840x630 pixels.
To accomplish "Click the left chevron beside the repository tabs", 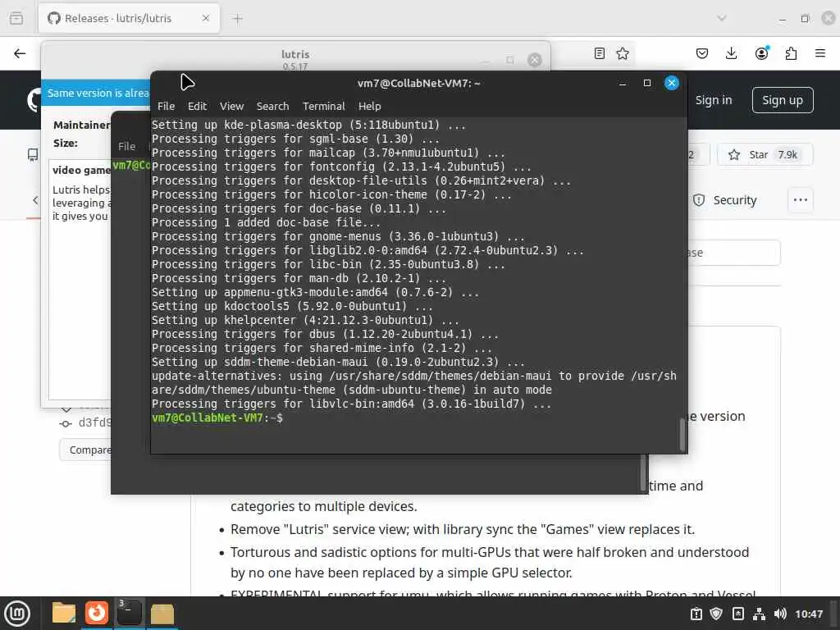I will pyautogui.click(x=35, y=200).
